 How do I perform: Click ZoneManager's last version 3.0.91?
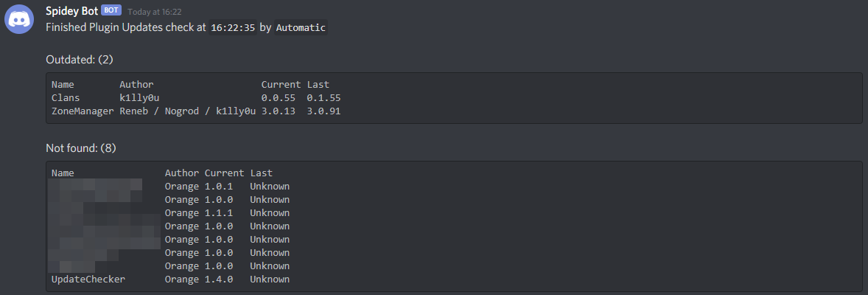tap(323, 111)
